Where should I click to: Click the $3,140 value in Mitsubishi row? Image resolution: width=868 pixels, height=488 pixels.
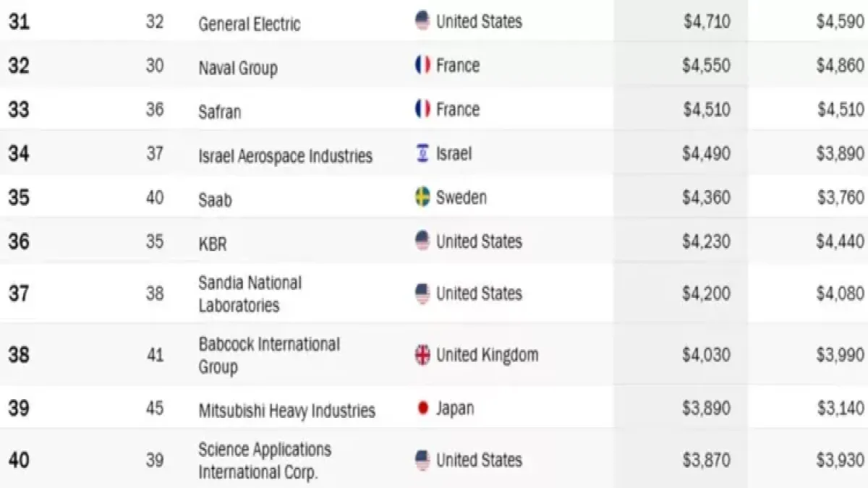click(840, 408)
